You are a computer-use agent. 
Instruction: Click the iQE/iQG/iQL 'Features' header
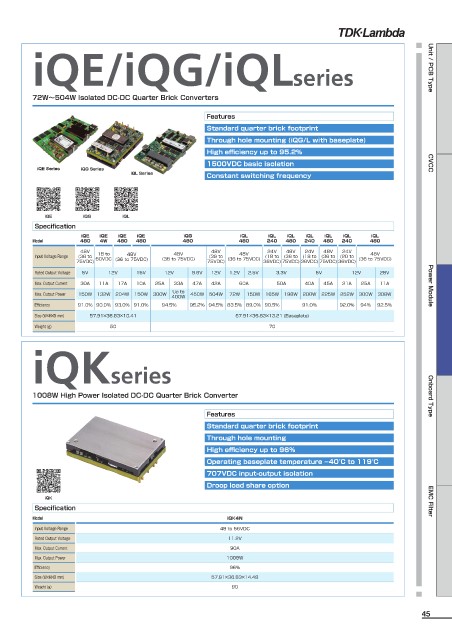click(x=299, y=116)
